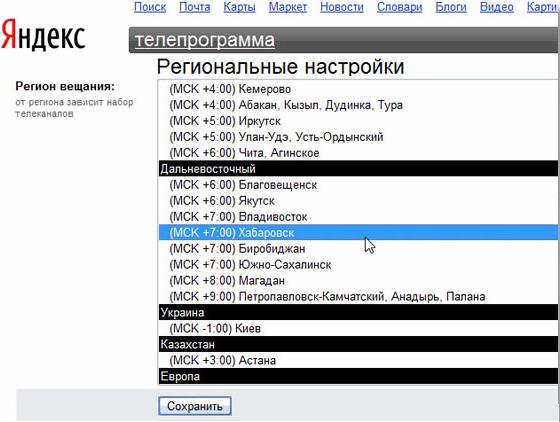
Task: Select the (МСК -1:00) Киев option
Action: 358,328
